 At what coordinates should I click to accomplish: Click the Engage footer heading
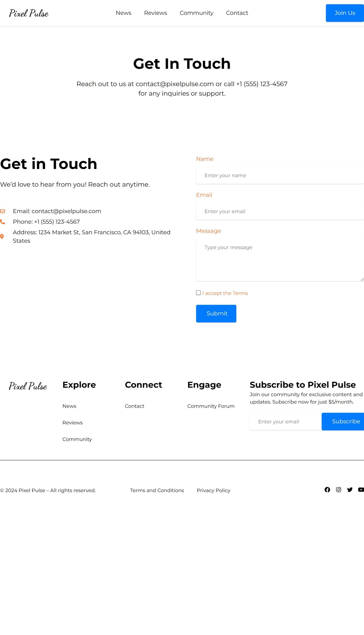click(204, 385)
